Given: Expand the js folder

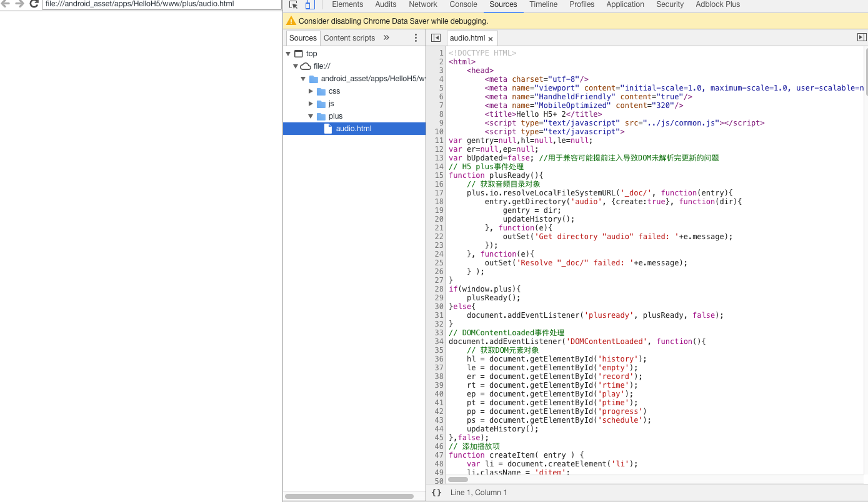Looking at the screenshot, I should coord(311,104).
